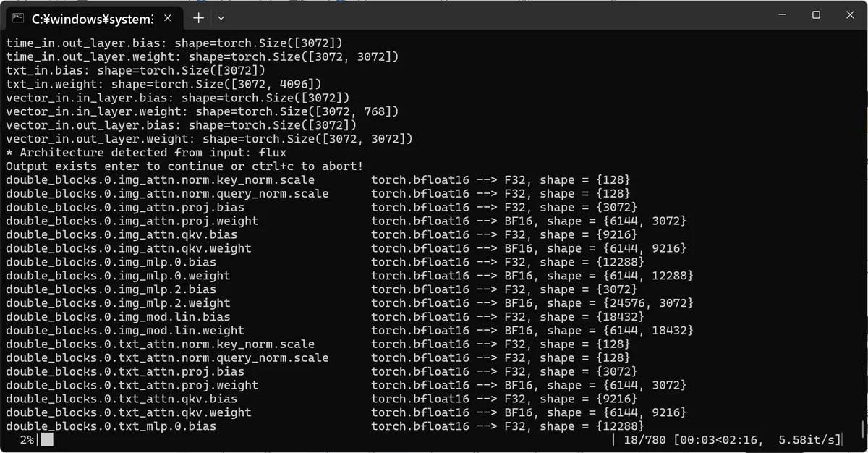
Task: Close the C:\windows\system tab
Action: pyautogui.click(x=168, y=17)
